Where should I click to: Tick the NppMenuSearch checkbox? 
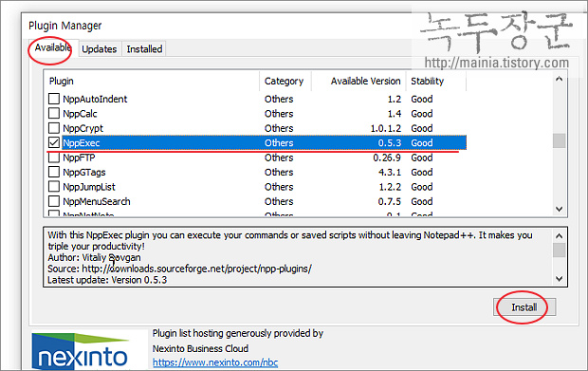click(54, 201)
